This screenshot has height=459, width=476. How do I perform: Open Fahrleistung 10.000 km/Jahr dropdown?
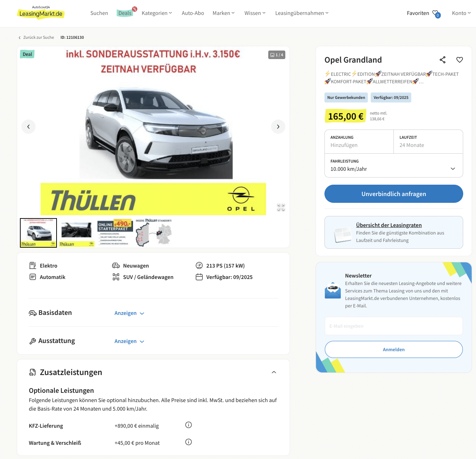(x=394, y=165)
